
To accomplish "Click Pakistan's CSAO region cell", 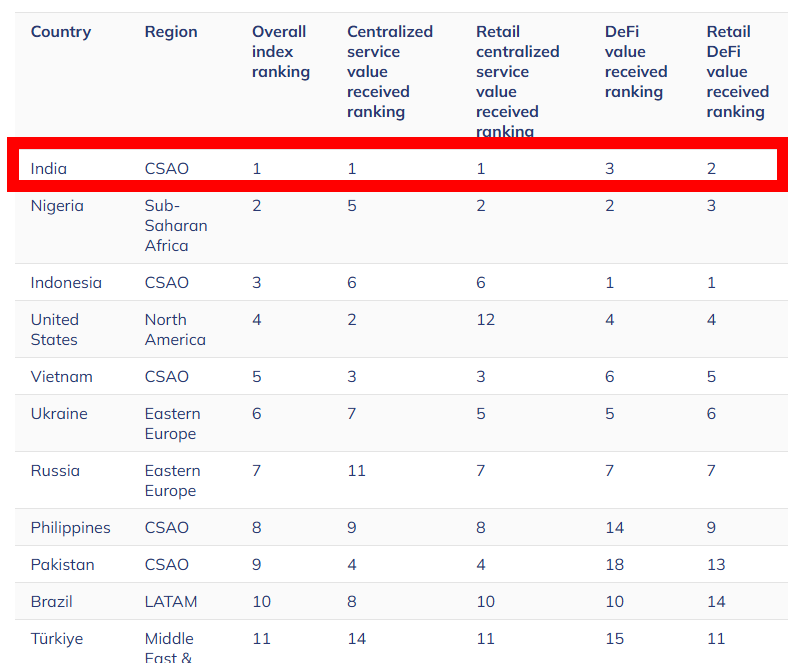I will click(x=166, y=564).
